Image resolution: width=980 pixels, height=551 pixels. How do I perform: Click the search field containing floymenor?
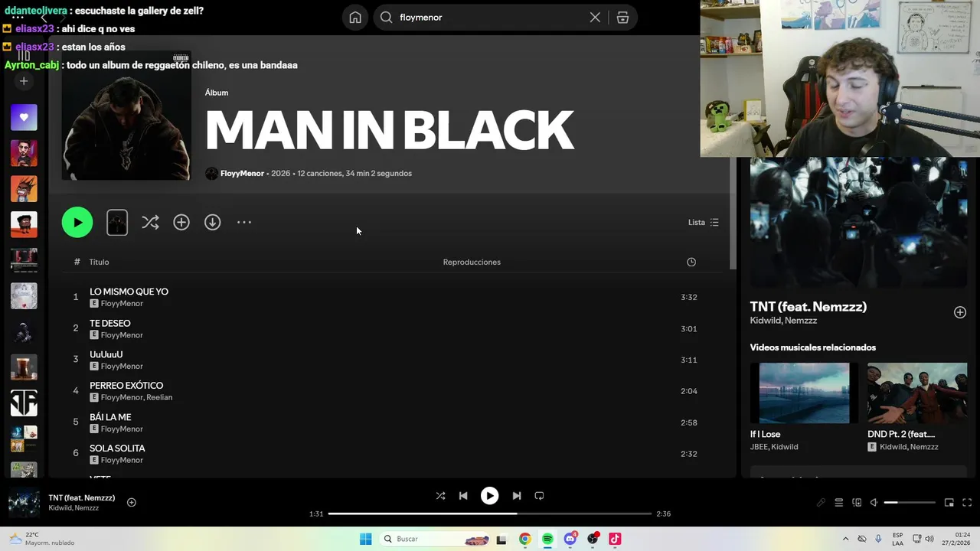[490, 18]
